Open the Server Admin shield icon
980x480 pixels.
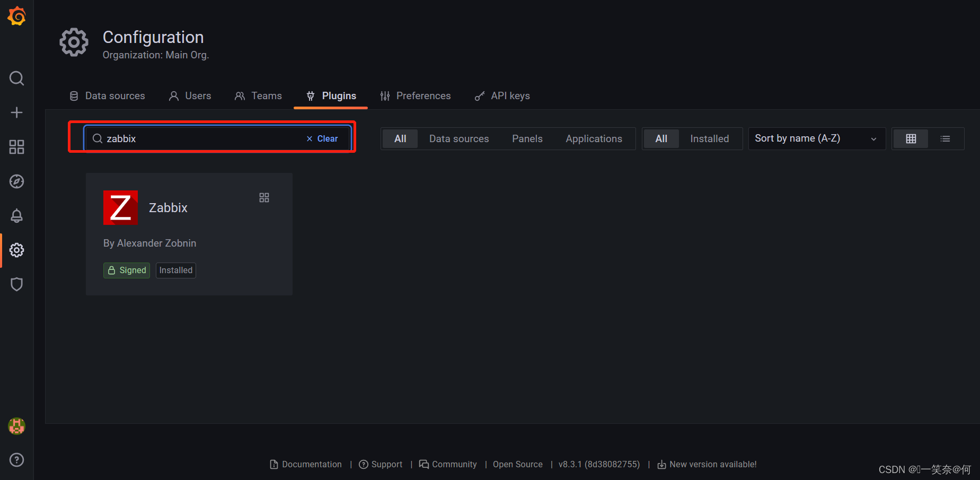[16, 284]
